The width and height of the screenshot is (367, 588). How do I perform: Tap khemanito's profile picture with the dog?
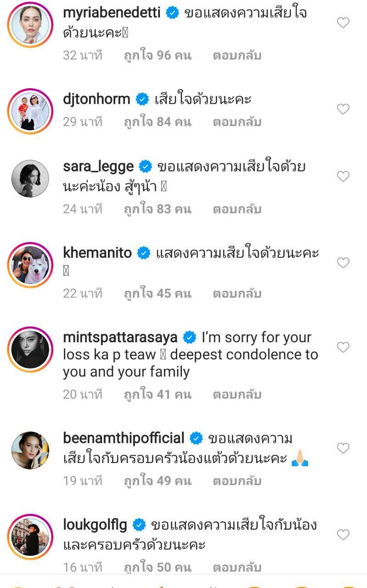point(30,265)
